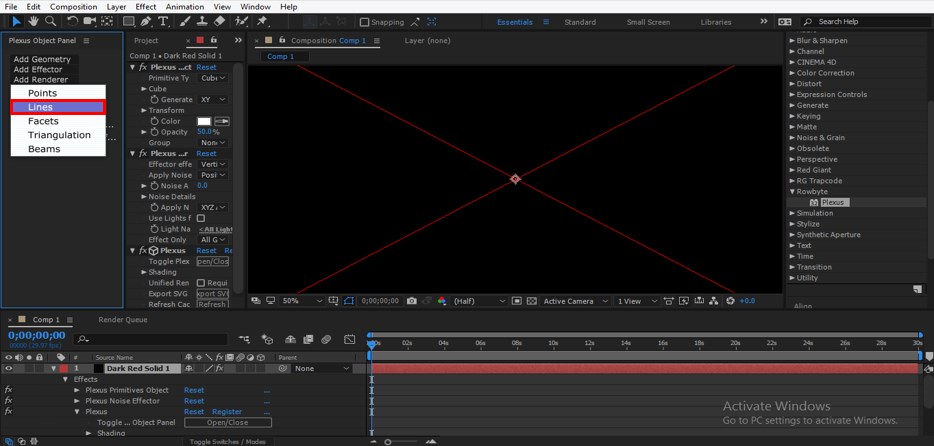Select the Pen tool

[x=146, y=21]
